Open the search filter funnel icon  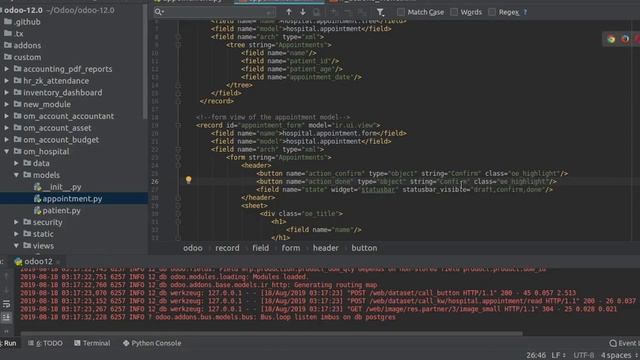pyautogui.click(x=380, y=12)
